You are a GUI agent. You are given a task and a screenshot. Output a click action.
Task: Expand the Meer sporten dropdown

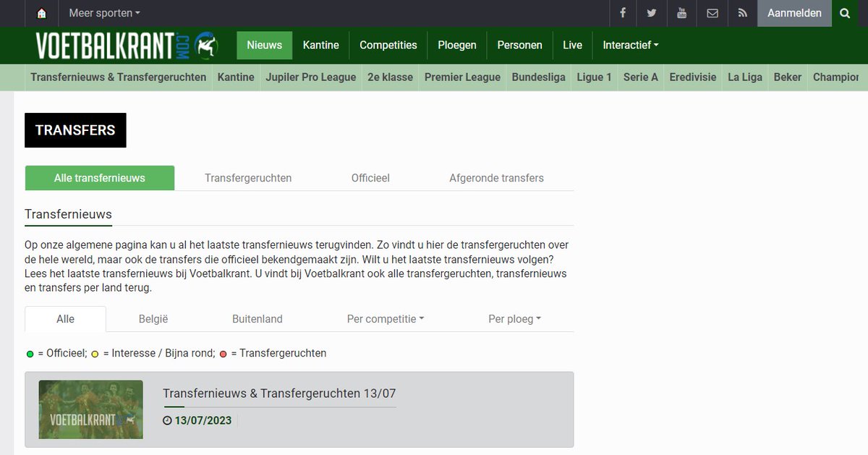point(104,13)
